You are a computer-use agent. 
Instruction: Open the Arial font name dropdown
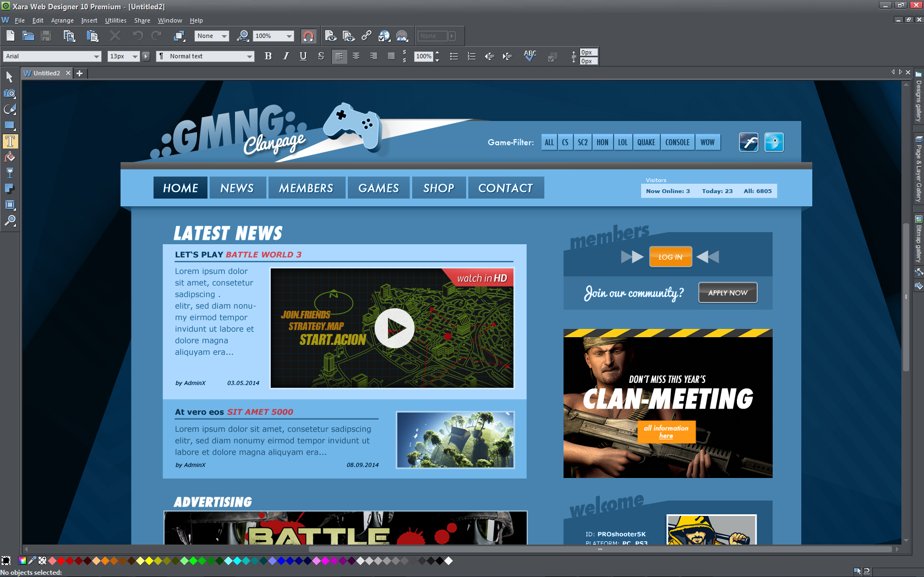(x=97, y=56)
